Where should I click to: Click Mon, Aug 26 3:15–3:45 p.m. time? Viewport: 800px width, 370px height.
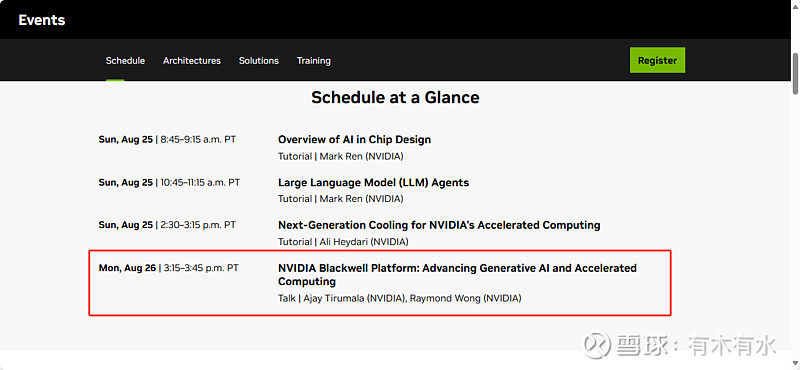pos(168,267)
